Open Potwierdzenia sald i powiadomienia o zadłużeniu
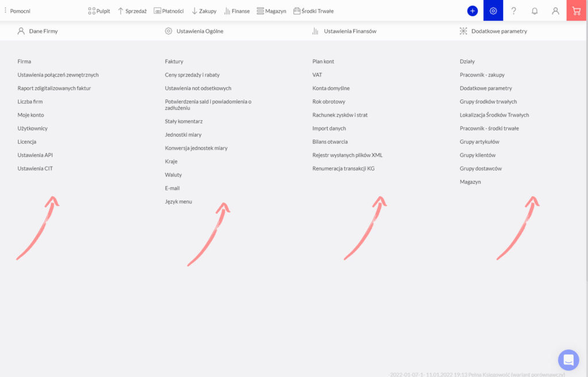 [208, 105]
